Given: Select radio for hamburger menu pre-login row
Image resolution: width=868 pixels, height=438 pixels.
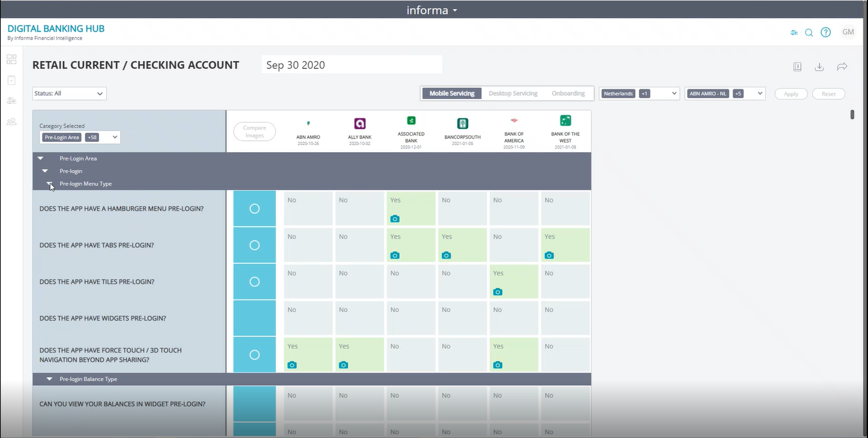Looking at the screenshot, I should 254,209.
